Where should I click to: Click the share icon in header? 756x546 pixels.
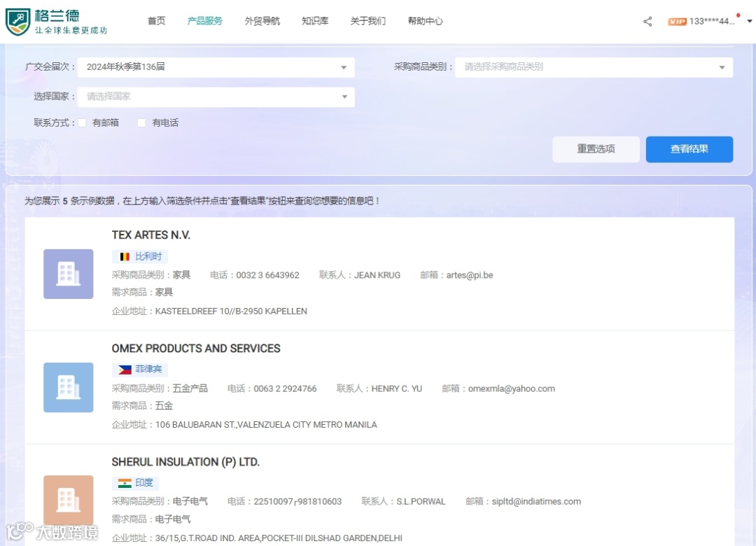pos(647,21)
